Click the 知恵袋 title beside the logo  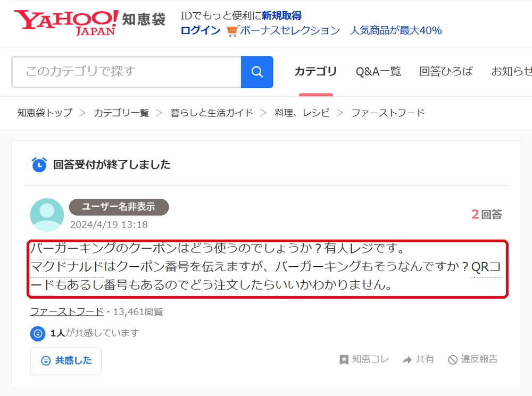pyautogui.click(x=144, y=19)
